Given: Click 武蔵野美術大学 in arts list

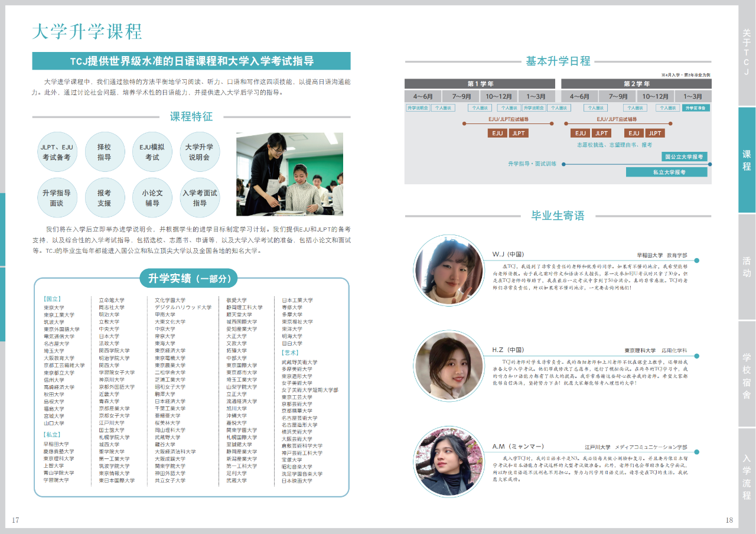Looking at the screenshot, I should point(299,362).
